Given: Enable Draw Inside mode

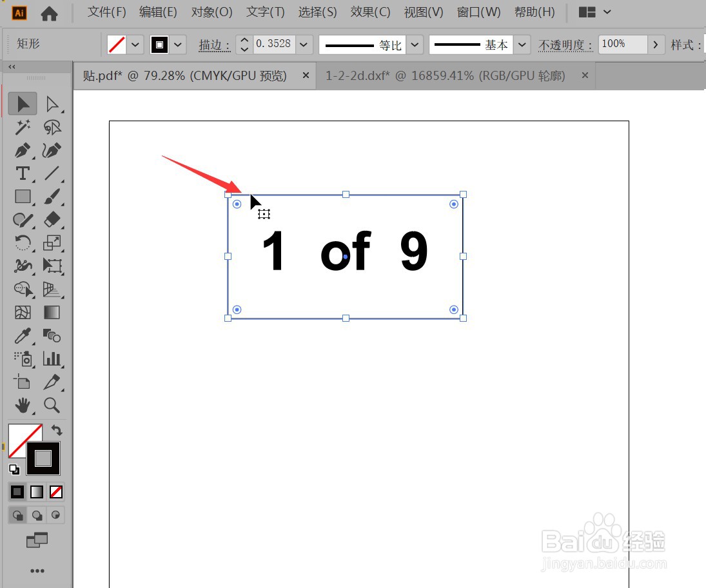Looking at the screenshot, I should [55, 515].
